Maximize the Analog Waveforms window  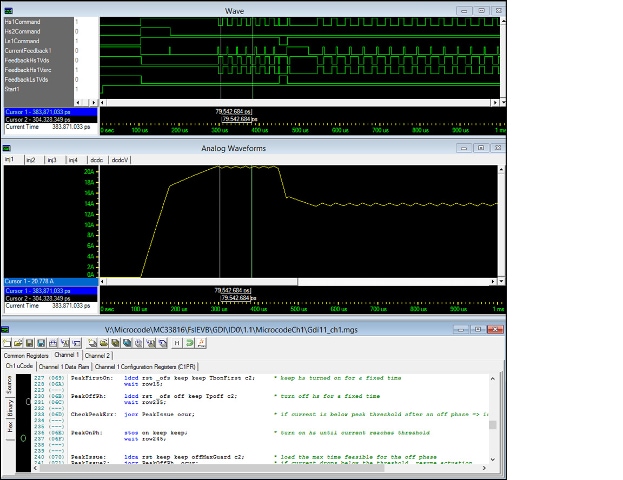[480, 147]
